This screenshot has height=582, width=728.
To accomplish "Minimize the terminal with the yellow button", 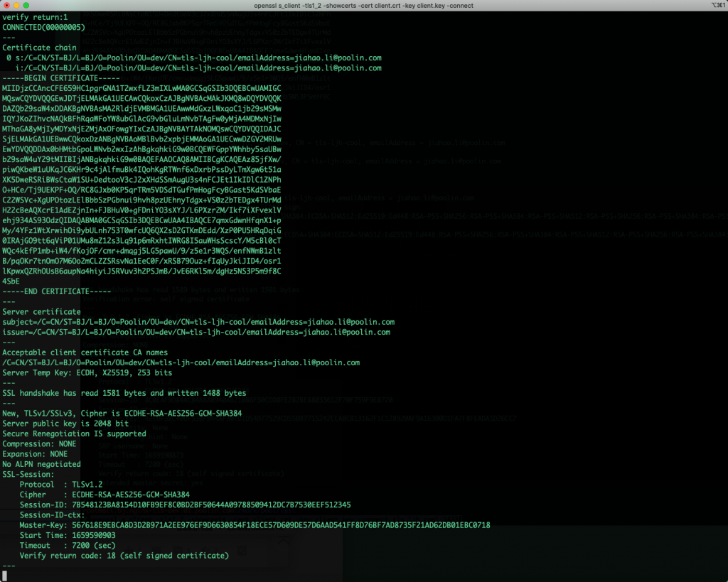I will tap(16, 6).
